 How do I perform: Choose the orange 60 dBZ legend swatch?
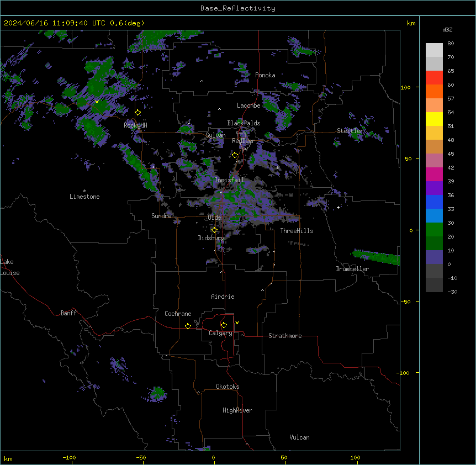pos(434,91)
